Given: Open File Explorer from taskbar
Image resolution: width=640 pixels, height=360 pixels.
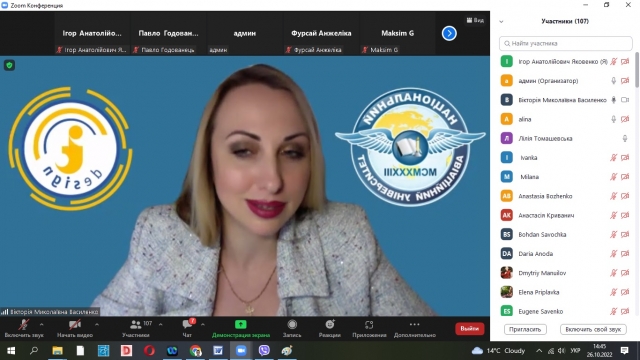Looking at the screenshot, I should tap(57, 351).
